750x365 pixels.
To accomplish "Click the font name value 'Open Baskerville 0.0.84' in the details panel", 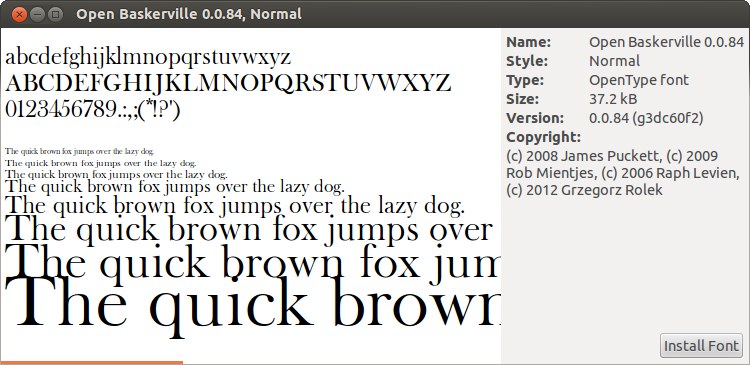I will [666, 42].
